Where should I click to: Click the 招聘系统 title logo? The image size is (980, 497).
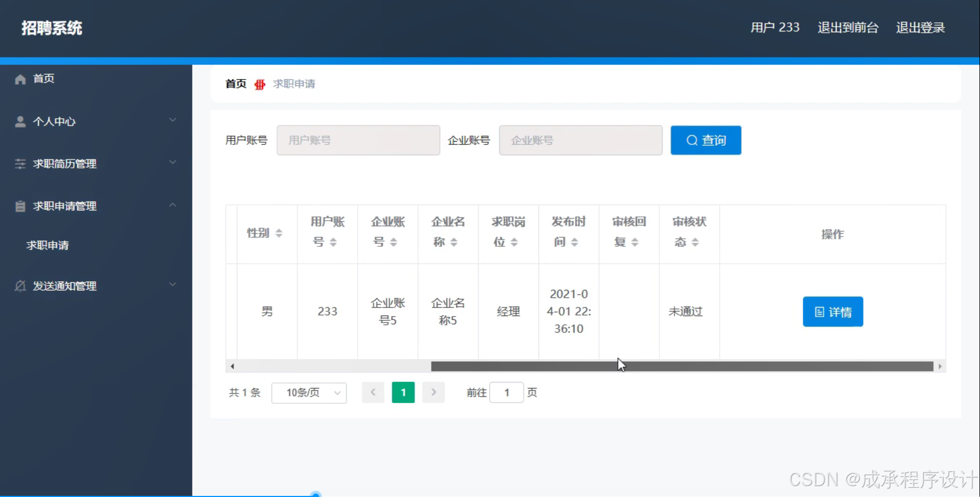point(52,28)
